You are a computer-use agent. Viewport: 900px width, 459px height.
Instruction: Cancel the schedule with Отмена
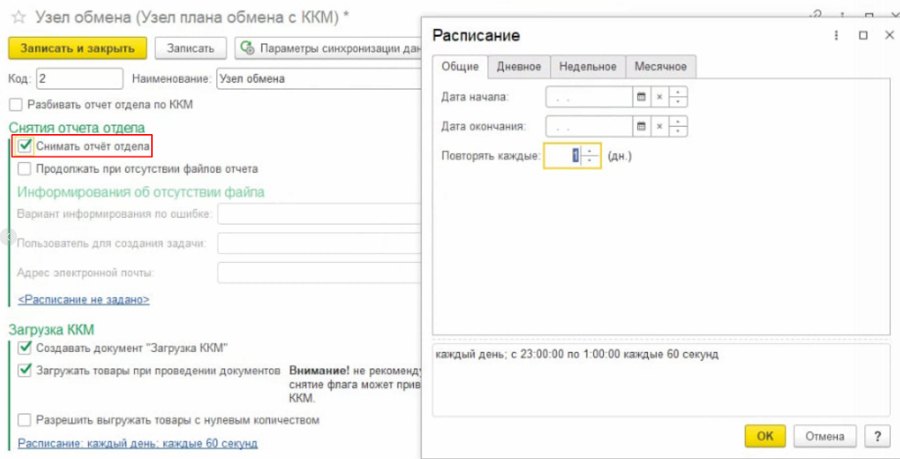[825, 436]
